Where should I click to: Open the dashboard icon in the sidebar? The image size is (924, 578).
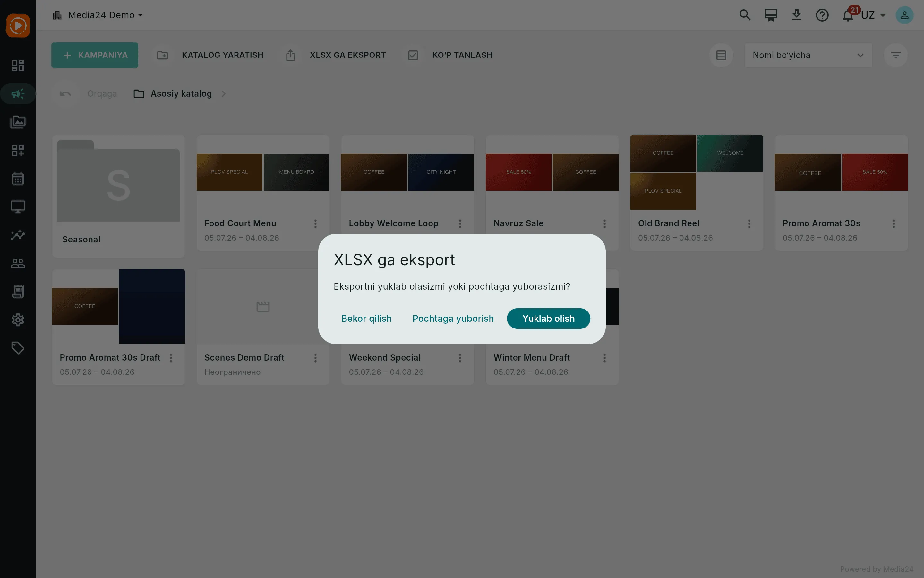coord(18,66)
